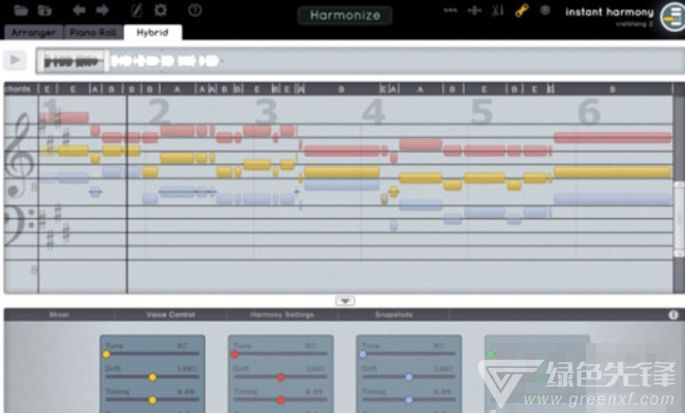This screenshot has width=685, height=413.
Task: Click the treble clef symbol
Action: coord(20,155)
